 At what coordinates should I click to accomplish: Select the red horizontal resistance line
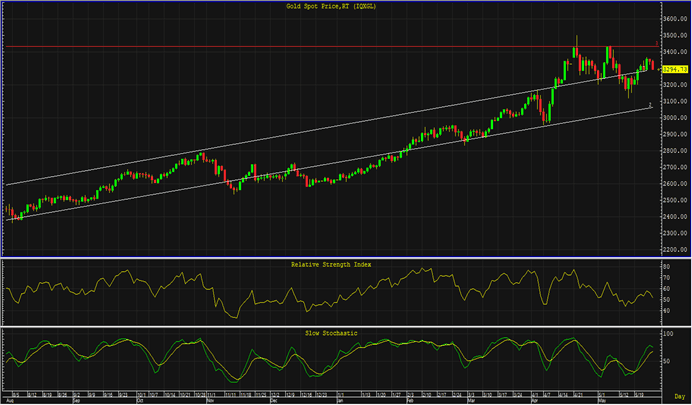point(300,47)
